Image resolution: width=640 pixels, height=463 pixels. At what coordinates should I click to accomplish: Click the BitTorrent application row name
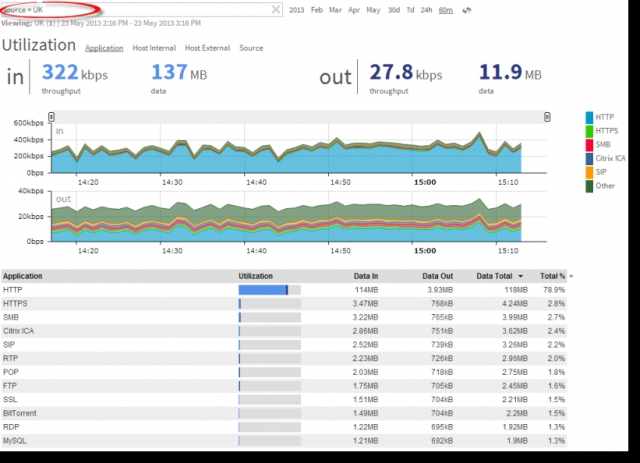(x=20, y=413)
